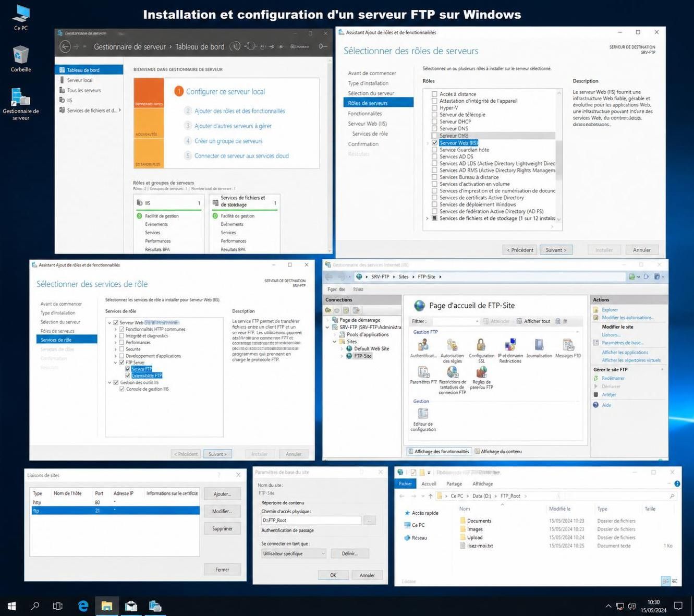Click OK in Paramètres de base du site

coord(333,575)
